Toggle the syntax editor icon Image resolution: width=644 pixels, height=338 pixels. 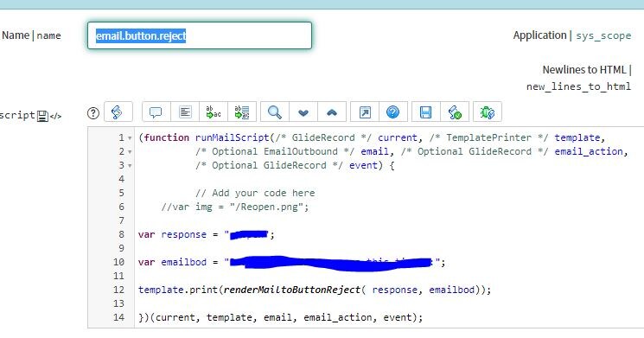coord(118,112)
